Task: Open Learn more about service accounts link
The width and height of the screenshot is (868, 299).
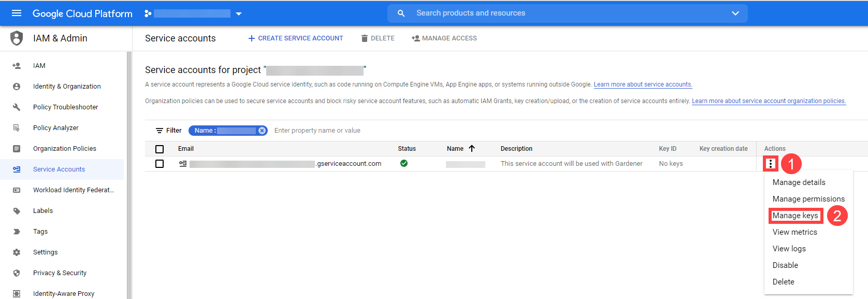Action: pyautogui.click(x=642, y=84)
